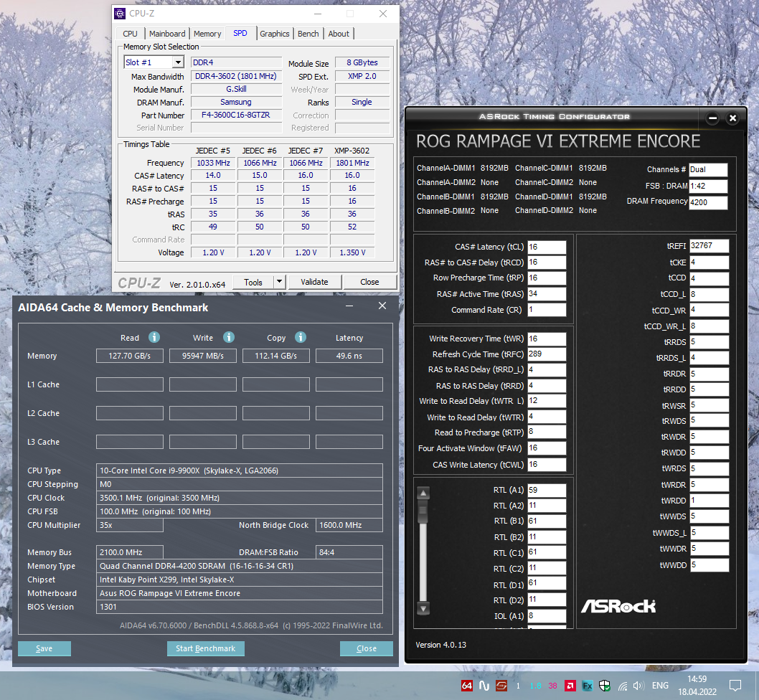Click the Close button in CPU-Z
Image resolution: width=759 pixels, height=700 pixels.
(370, 282)
